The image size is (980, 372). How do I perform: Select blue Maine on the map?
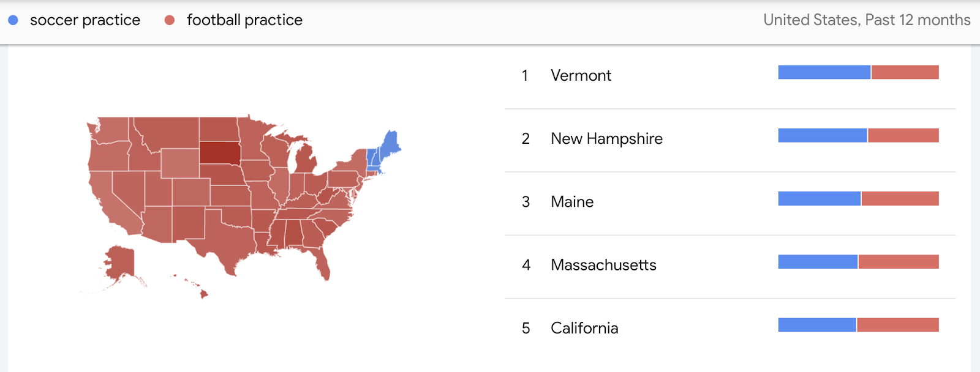pos(390,145)
